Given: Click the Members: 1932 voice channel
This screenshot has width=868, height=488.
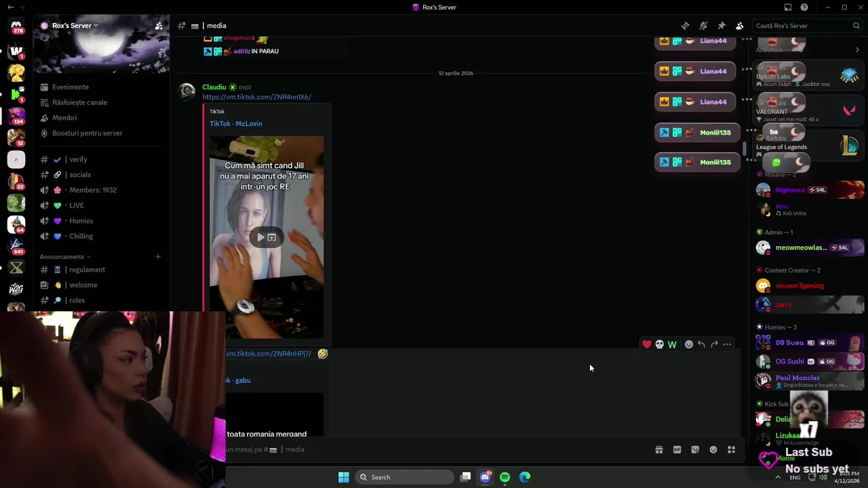Looking at the screenshot, I should pos(93,190).
